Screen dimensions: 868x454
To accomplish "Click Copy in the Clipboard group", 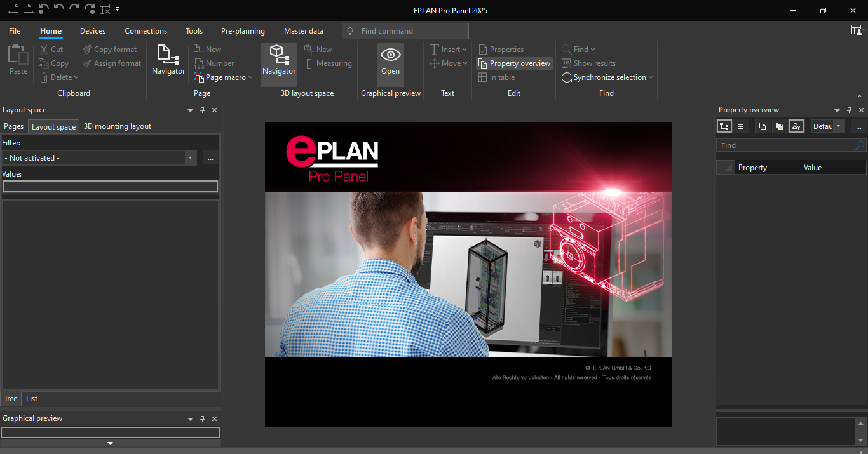I will point(53,63).
